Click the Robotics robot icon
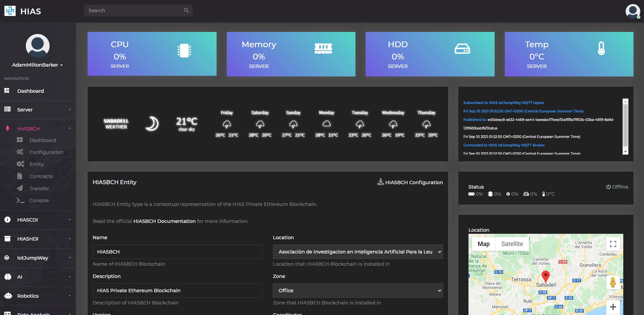 pyautogui.click(x=8, y=296)
